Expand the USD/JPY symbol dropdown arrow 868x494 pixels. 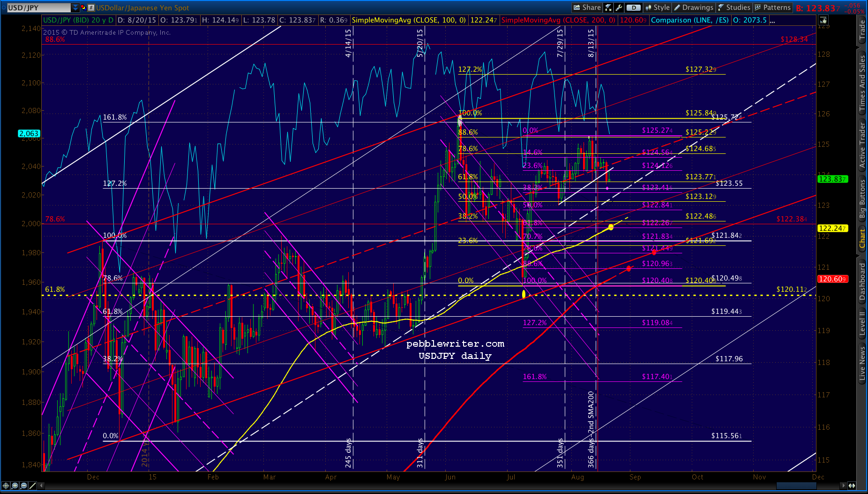point(75,8)
